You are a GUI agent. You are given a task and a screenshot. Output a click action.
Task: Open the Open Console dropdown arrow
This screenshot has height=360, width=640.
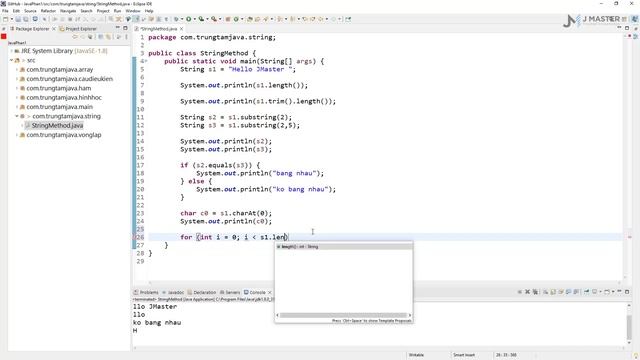click(x=613, y=292)
